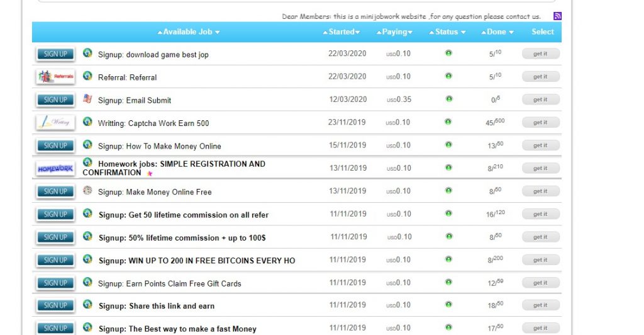The image size is (644, 335).
Task: Click the Done column header
Action: point(496,32)
